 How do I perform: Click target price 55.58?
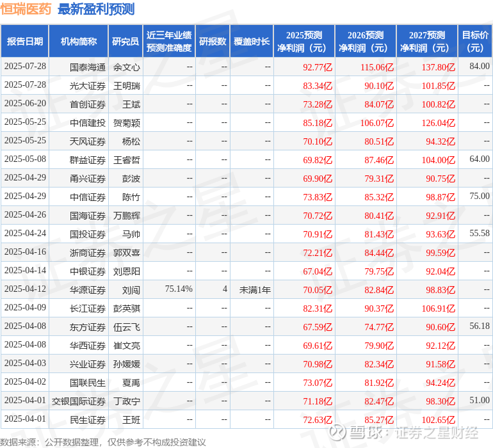(x=480, y=233)
